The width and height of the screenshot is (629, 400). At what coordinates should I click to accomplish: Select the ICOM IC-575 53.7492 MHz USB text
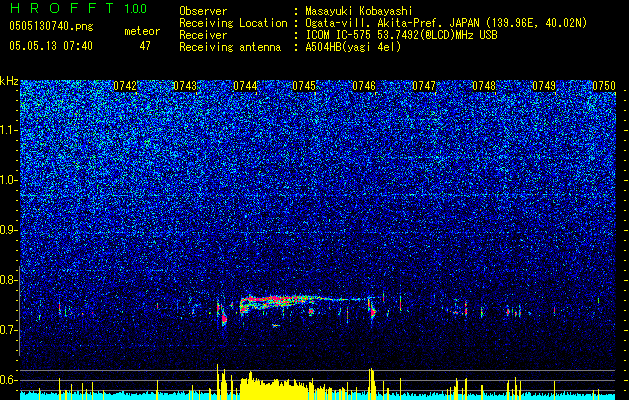click(401, 35)
